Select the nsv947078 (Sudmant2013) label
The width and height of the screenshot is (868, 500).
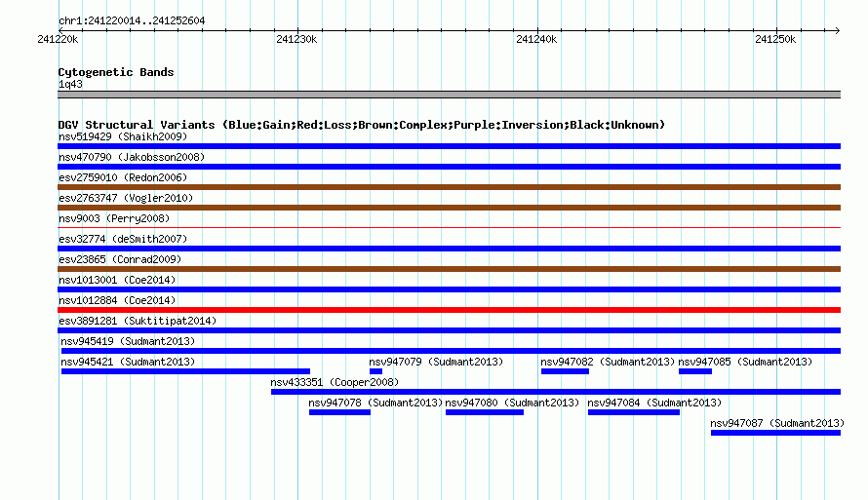point(375,403)
